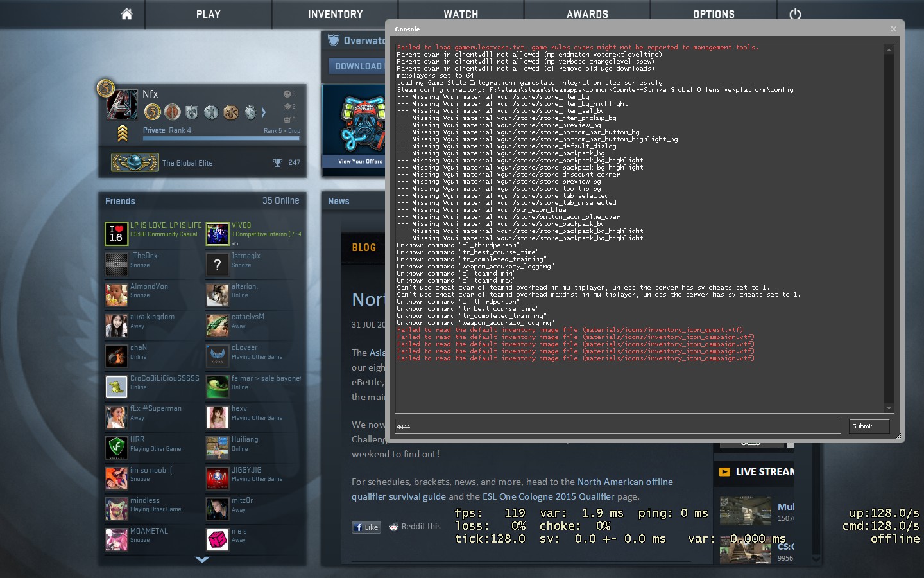
Task: Click the Overwatch shield icon
Action: click(333, 40)
